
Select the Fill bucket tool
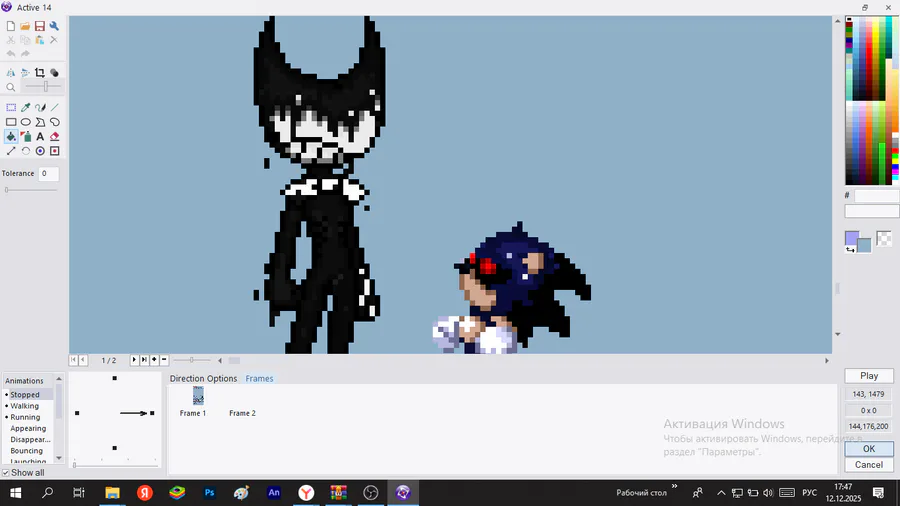click(11, 137)
